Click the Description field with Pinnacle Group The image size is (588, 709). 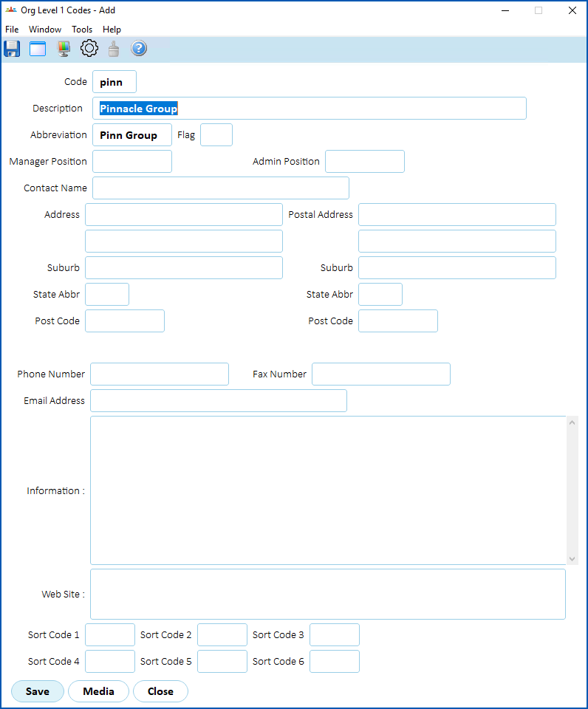click(x=310, y=109)
